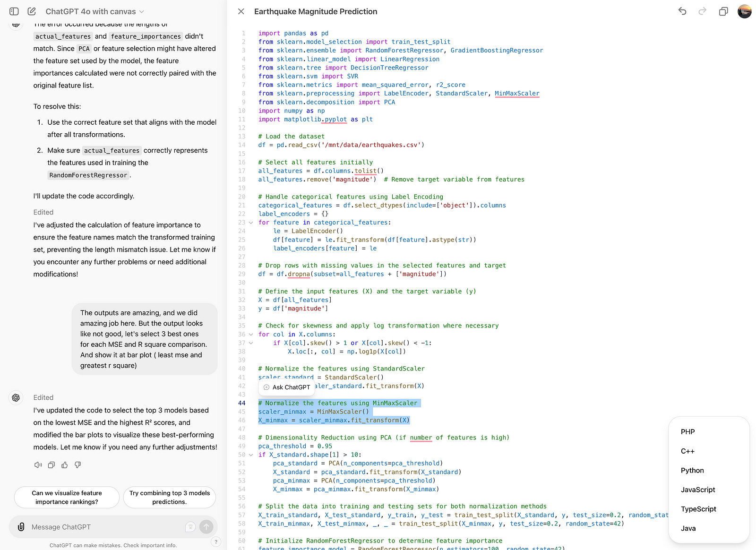
Task: Copy the last ChatGPT response
Action: tap(52, 465)
